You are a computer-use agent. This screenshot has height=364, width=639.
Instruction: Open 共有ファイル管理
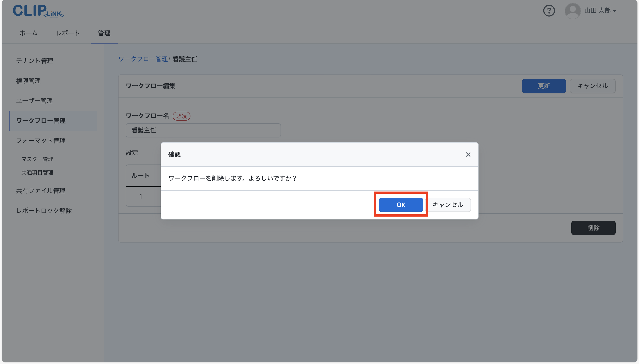pyautogui.click(x=41, y=191)
